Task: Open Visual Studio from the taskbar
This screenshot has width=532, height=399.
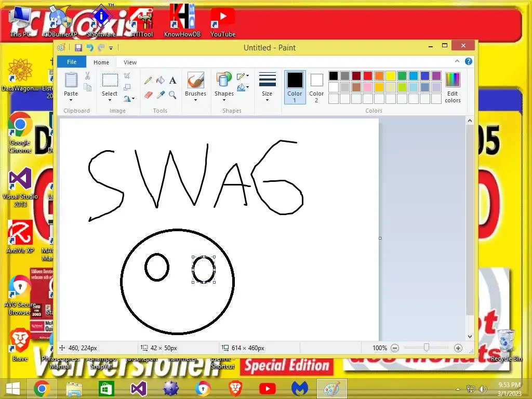Action: (x=138, y=389)
